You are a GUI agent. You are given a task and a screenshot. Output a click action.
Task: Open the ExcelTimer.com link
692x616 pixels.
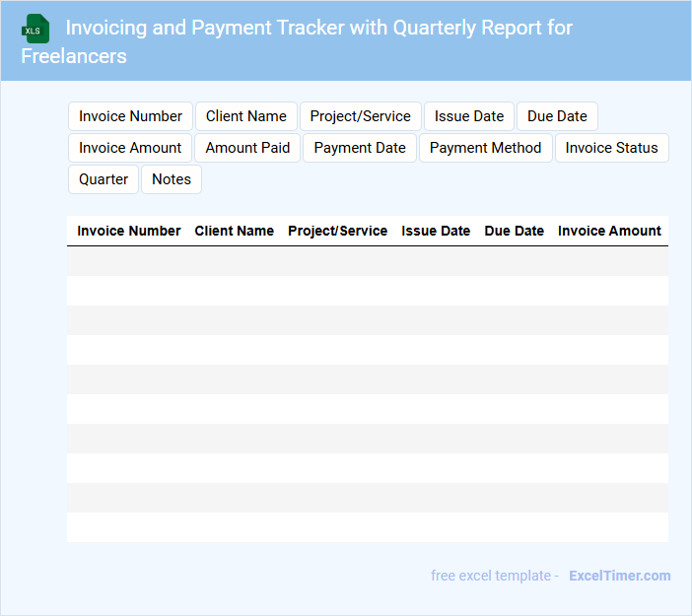[619, 576]
